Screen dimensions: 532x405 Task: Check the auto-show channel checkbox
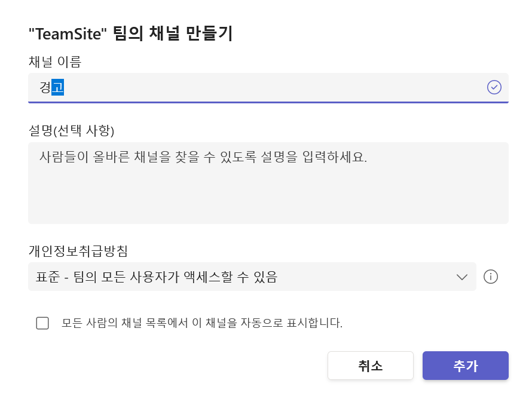[42, 323]
